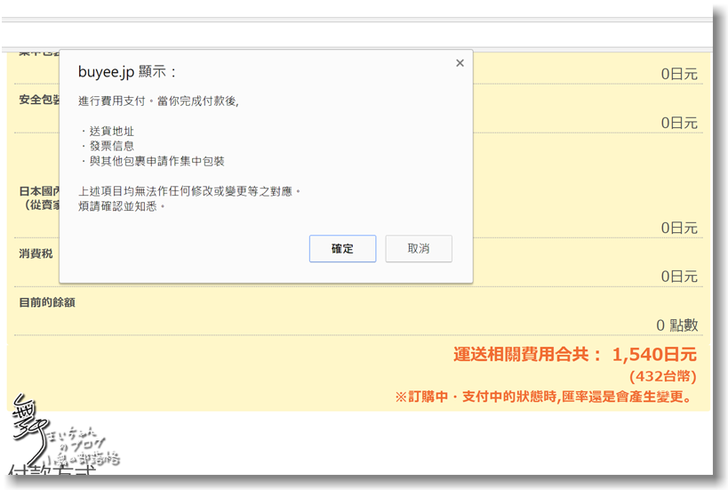Click the '目前的餘額' row label
This screenshot has width=728, height=490.
(47, 302)
